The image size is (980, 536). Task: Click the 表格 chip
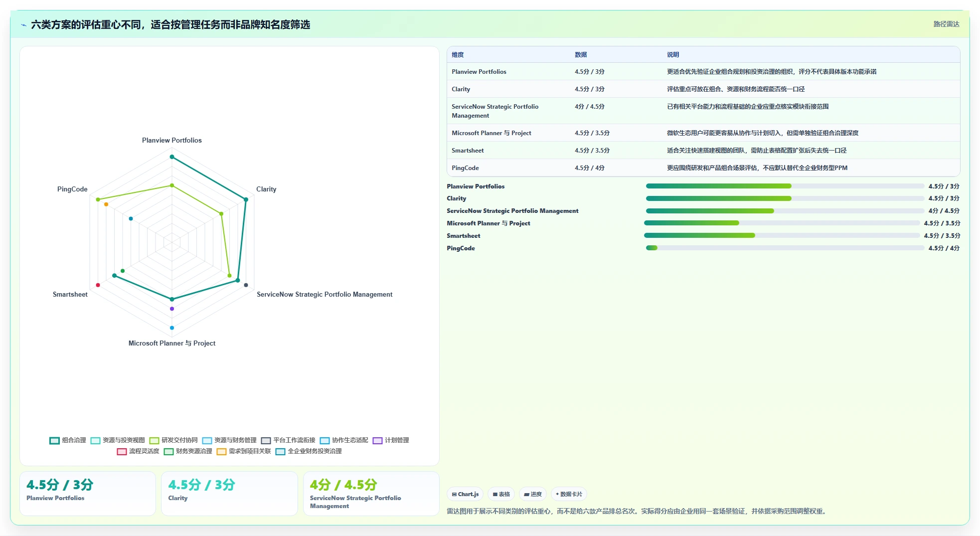(x=501, y=494)
